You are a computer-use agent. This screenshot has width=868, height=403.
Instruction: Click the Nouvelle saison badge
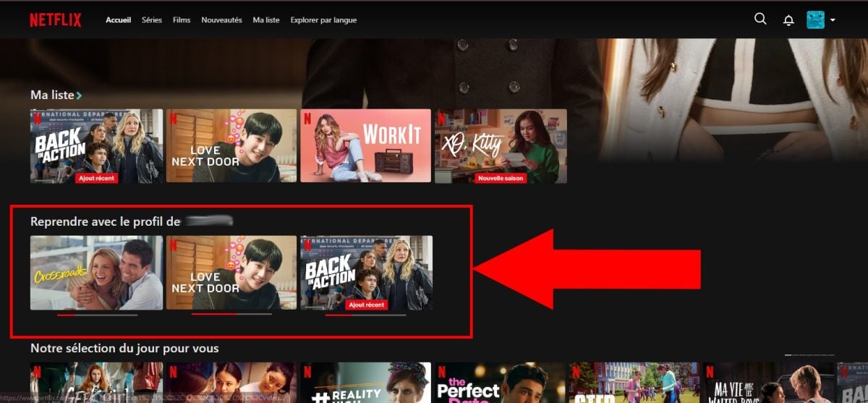pos(501,178)
